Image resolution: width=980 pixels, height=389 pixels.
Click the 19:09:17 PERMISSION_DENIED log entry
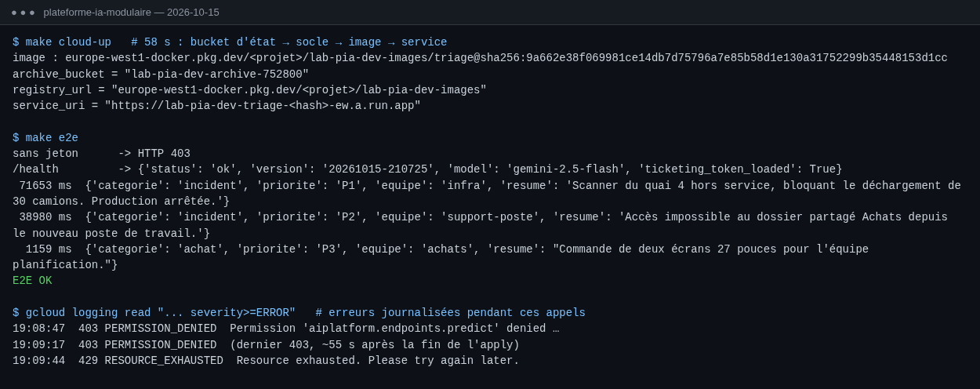pyautogui.click(x=266, y=345)
